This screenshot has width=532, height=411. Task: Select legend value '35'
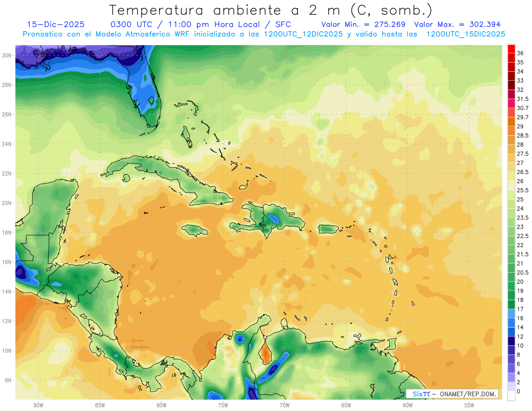click(x=520, y=63)
